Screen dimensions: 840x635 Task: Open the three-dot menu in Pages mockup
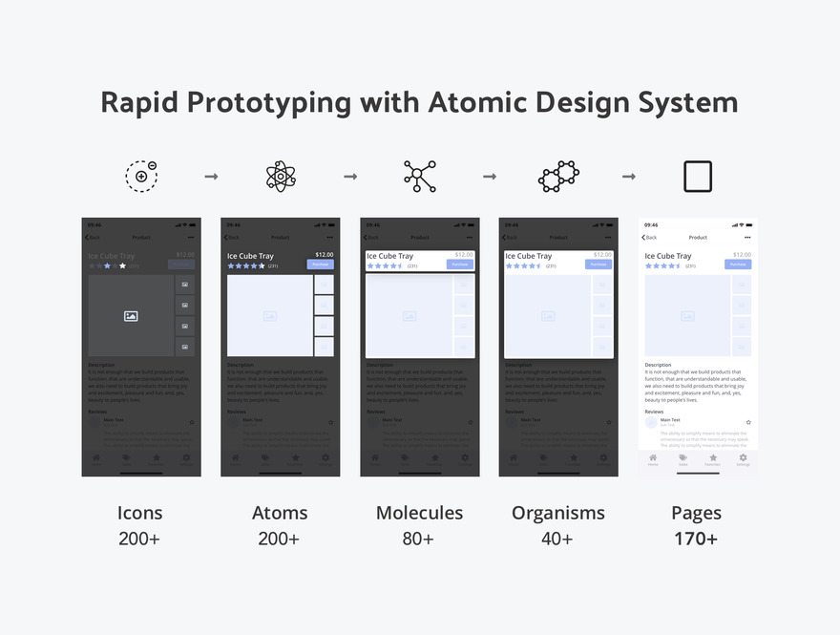click(x=747, y=238)
